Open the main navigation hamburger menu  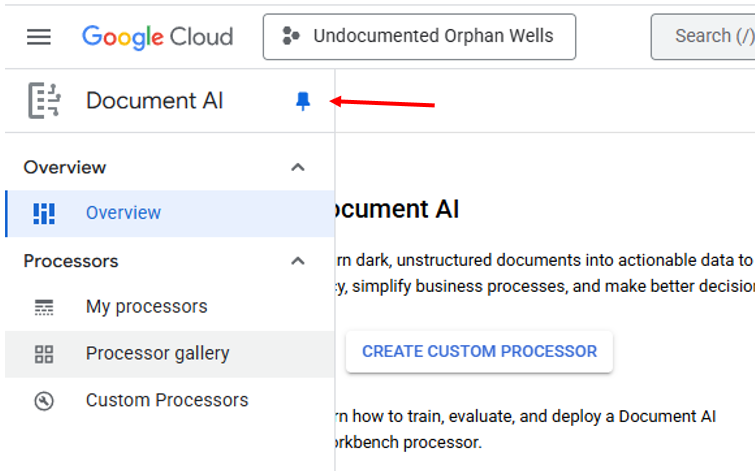tap(38, 37)
